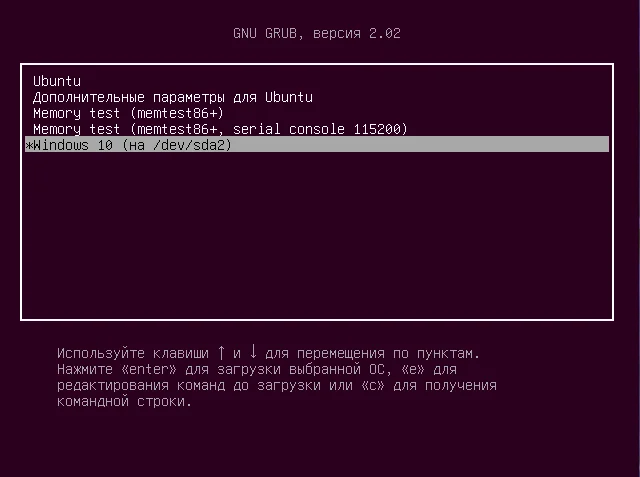Select the Ubuntu boot entry
Screen dimensions: 640x477
pyautogui.click(x=57, y=81)
